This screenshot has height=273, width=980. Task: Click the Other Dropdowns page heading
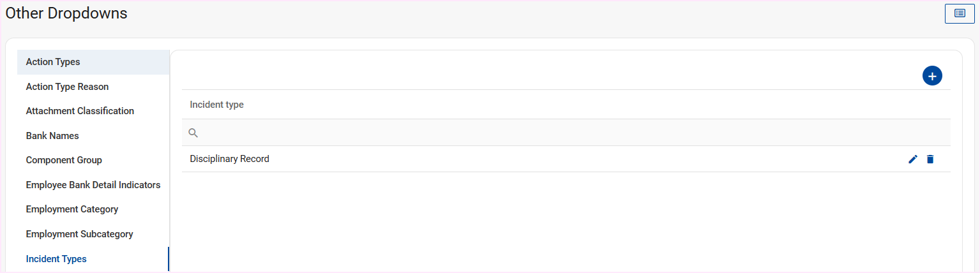66,13
